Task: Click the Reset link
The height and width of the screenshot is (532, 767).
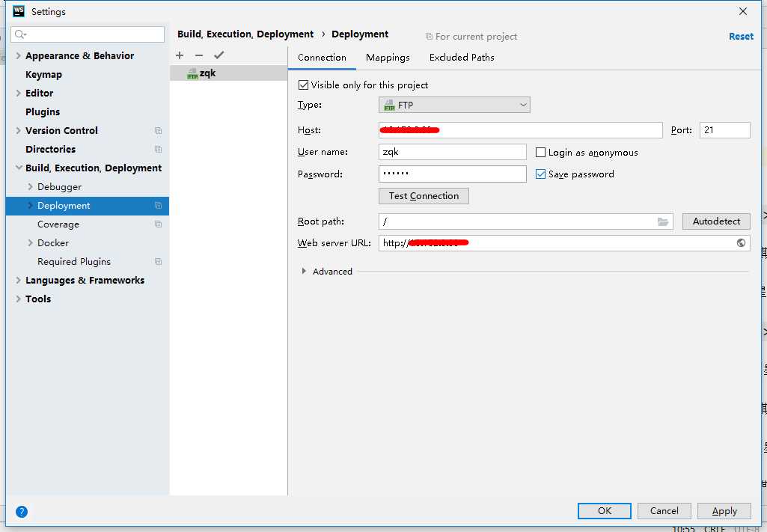Action: pyautogui.click(x=741, y=36)
